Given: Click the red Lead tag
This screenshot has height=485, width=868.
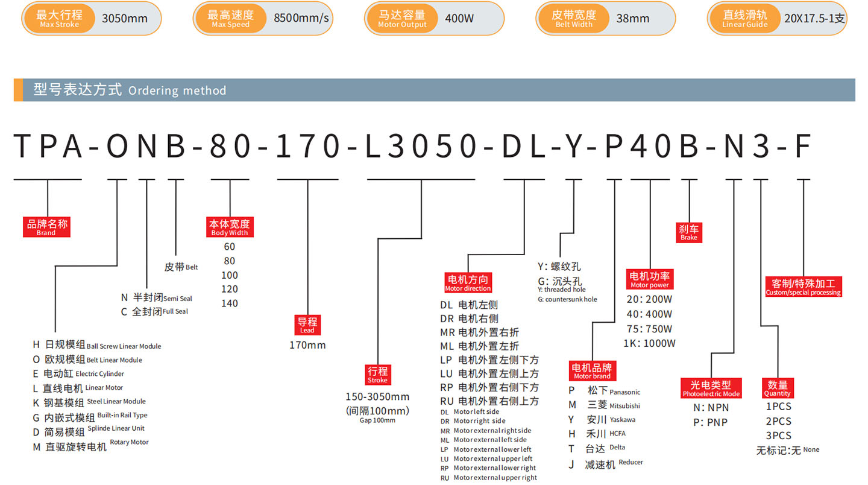Looking at the screenshot, I should pyautogui.click(x=307, y=325).
